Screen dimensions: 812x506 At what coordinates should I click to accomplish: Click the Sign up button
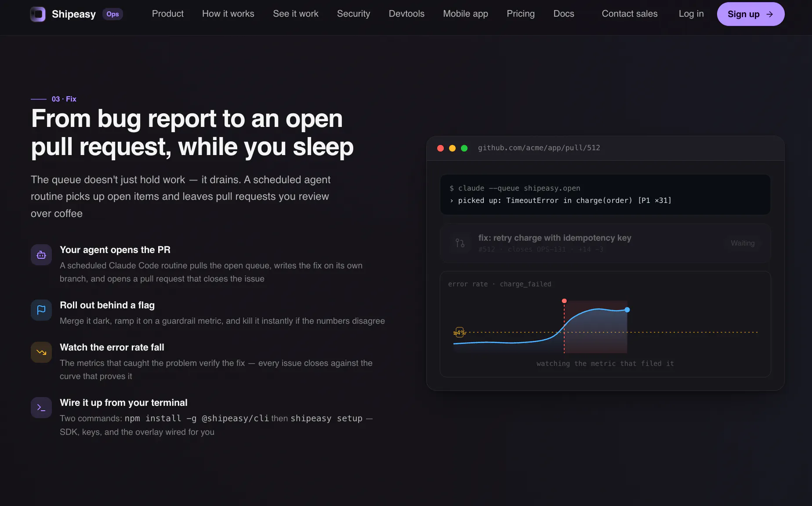point(750,14)
